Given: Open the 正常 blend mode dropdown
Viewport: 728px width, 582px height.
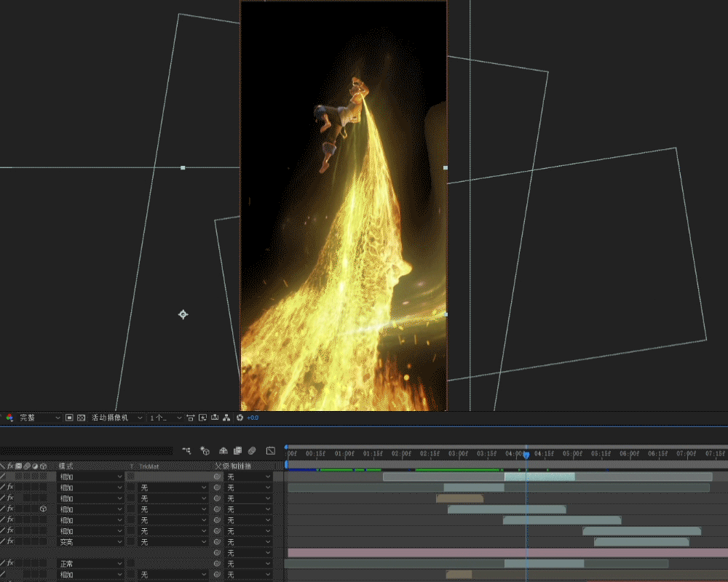Looking at the screenshot, I should (91, 563).
